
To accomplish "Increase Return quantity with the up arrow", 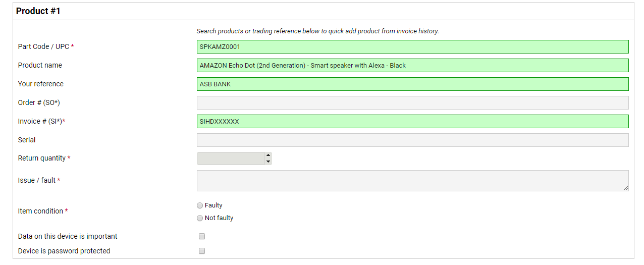I will [268, 155].
